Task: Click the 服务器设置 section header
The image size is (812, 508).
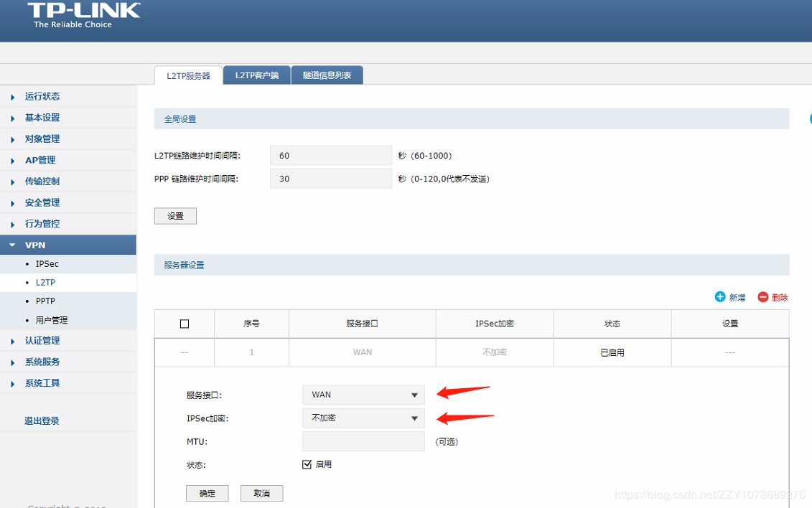Action: coord(472,264)
